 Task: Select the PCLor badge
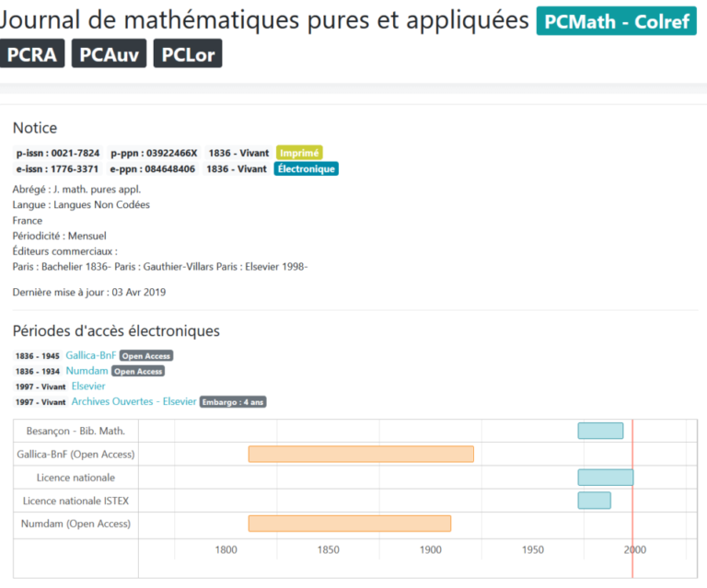pos(188,54)
